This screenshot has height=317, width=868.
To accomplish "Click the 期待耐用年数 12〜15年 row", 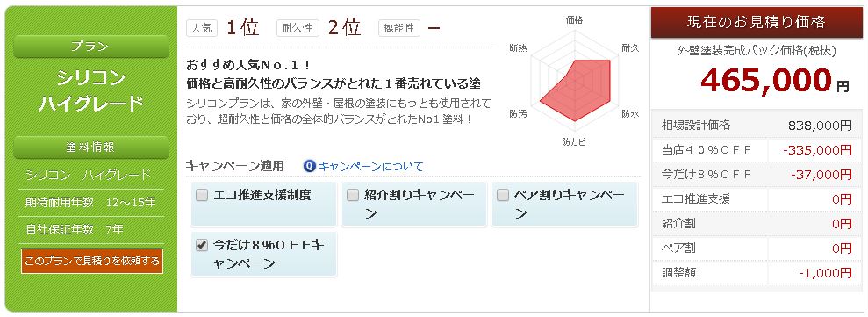I will (x=90, y=202).
